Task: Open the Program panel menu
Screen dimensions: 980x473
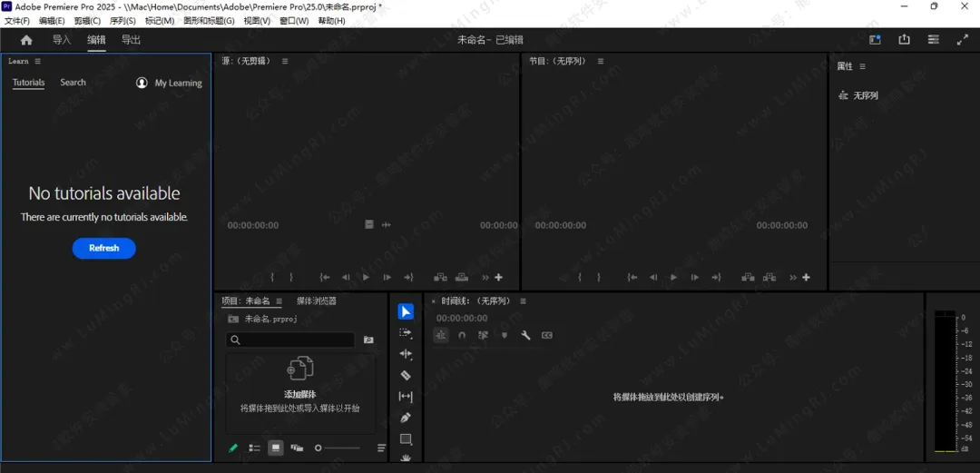Action: 601,62
